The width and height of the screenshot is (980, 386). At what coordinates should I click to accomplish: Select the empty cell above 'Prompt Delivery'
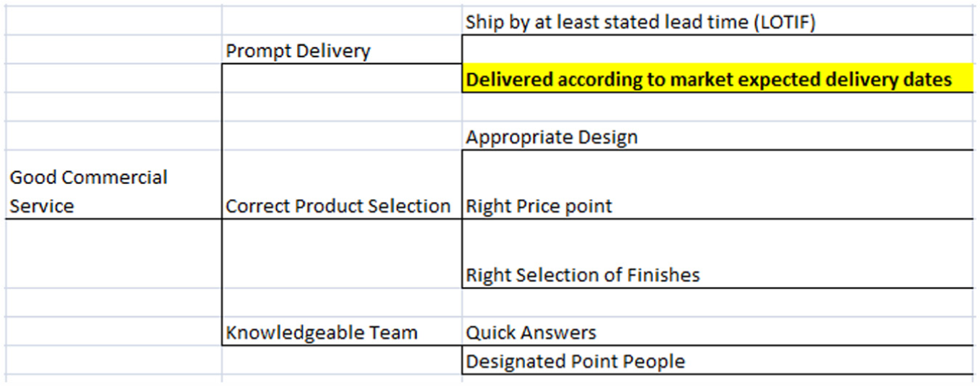pyautogui.click(x=342, y=21)
